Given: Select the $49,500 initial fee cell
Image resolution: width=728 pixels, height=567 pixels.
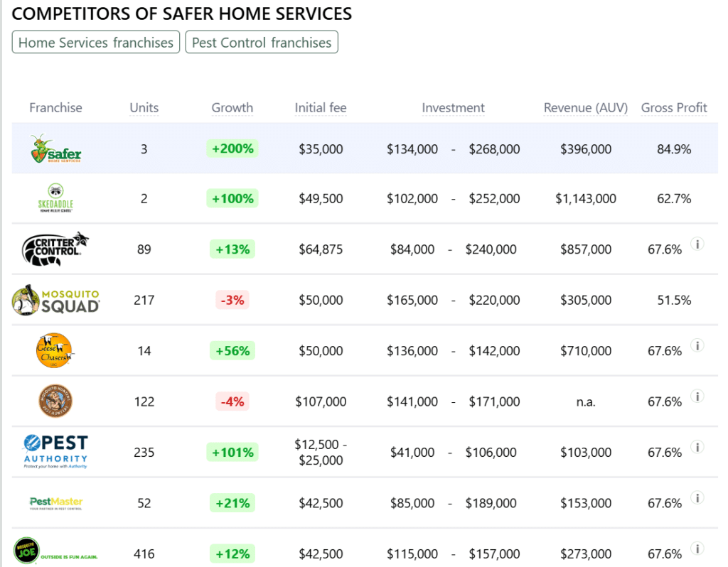Looking at the screenshot, I should [321, 198].
